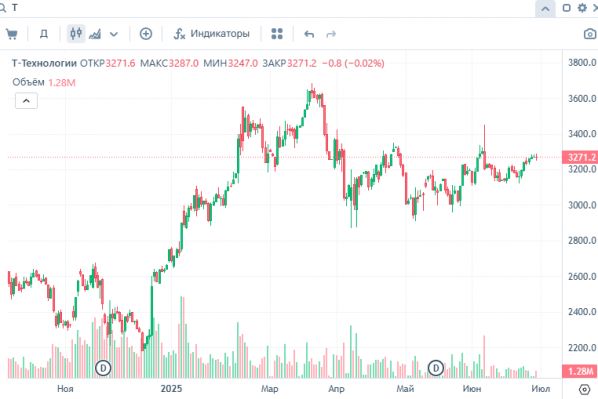Click the add comparison plus icon
Viewport: 598px width, 399px height.
pyautogui.click(x=146, y=34)
